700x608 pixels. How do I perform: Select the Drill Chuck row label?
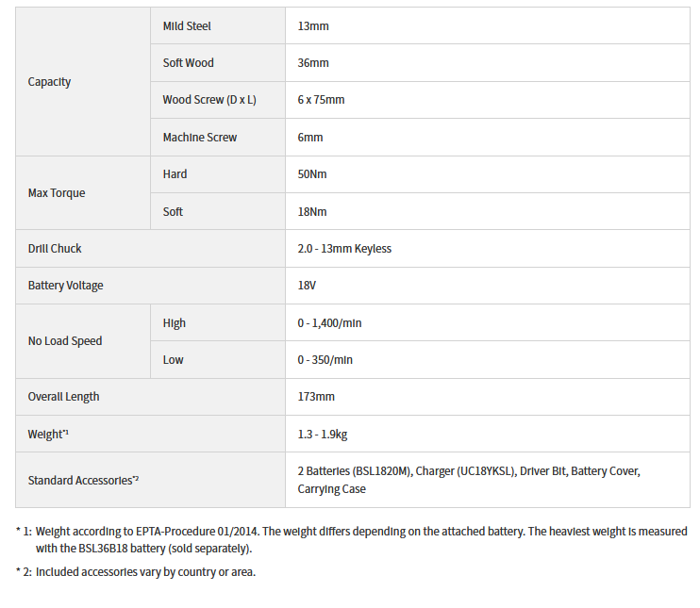[x=55, y=249]
